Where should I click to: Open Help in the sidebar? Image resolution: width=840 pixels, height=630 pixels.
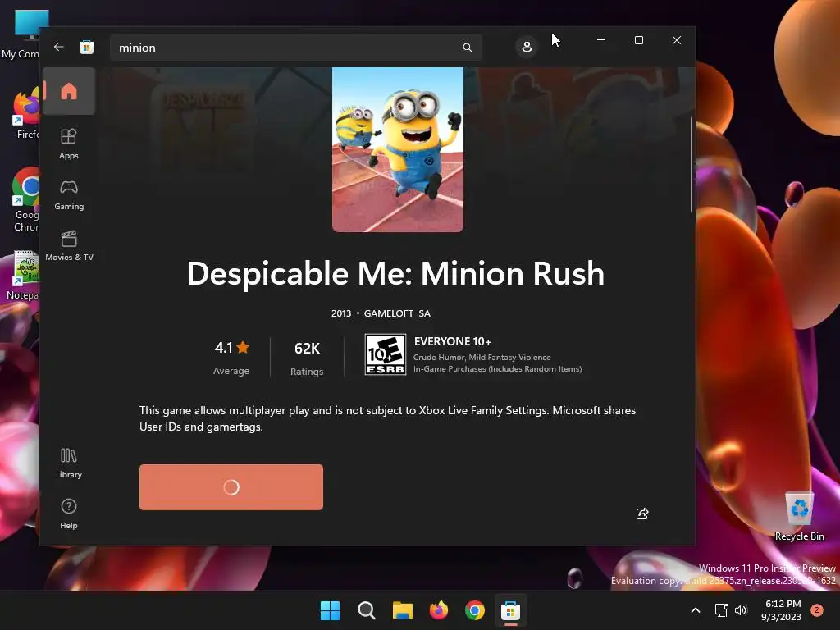coord(69,514)
